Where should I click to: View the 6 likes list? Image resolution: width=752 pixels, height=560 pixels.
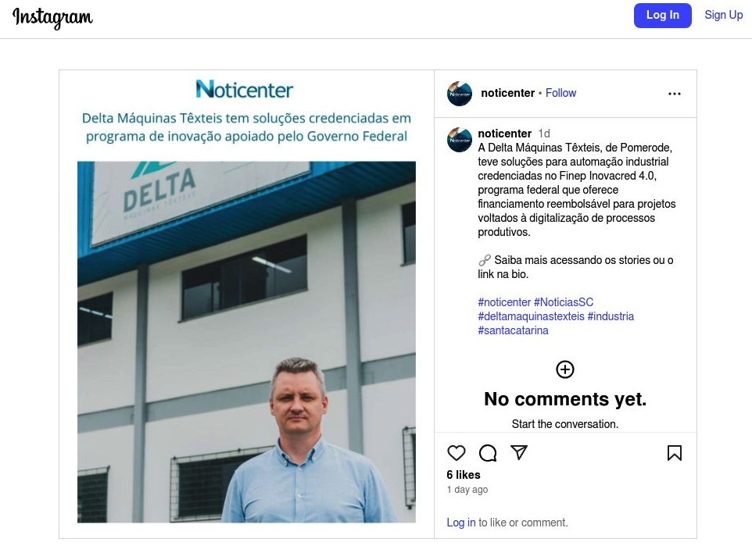click(464, 475)
